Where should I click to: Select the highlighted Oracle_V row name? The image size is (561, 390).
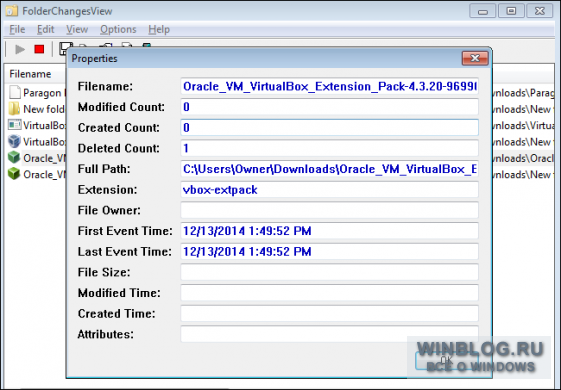[x=44, y=158]
